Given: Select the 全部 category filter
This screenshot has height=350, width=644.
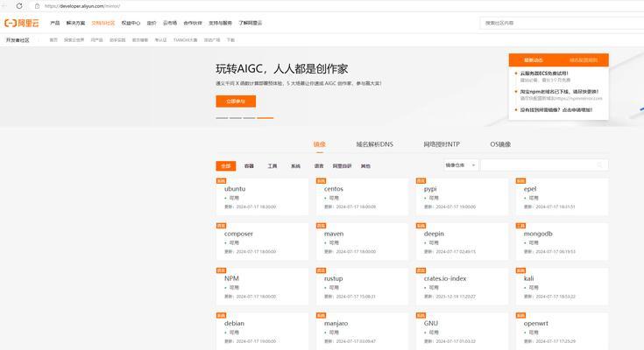Looking at the screenshot, I should point(226,166).
